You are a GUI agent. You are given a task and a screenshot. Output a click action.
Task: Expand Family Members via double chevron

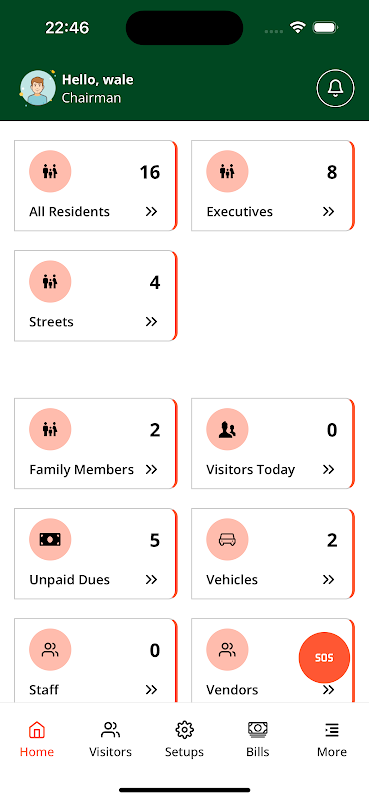[x=151, y=469]
